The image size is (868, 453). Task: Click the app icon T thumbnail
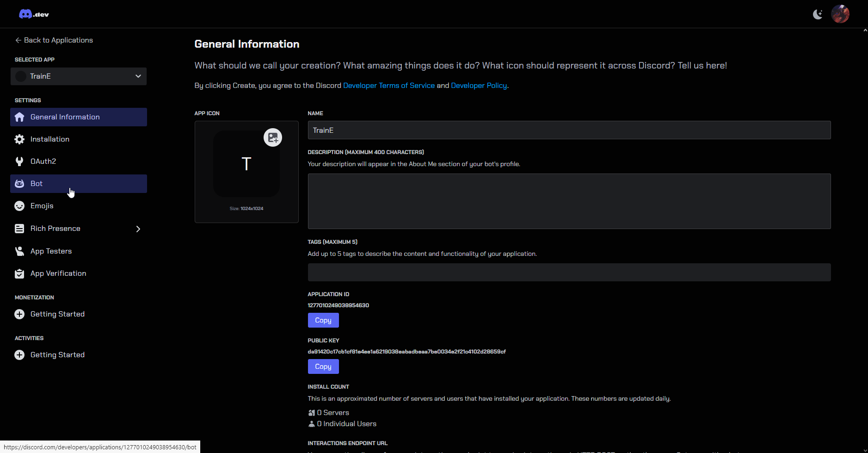246,164
